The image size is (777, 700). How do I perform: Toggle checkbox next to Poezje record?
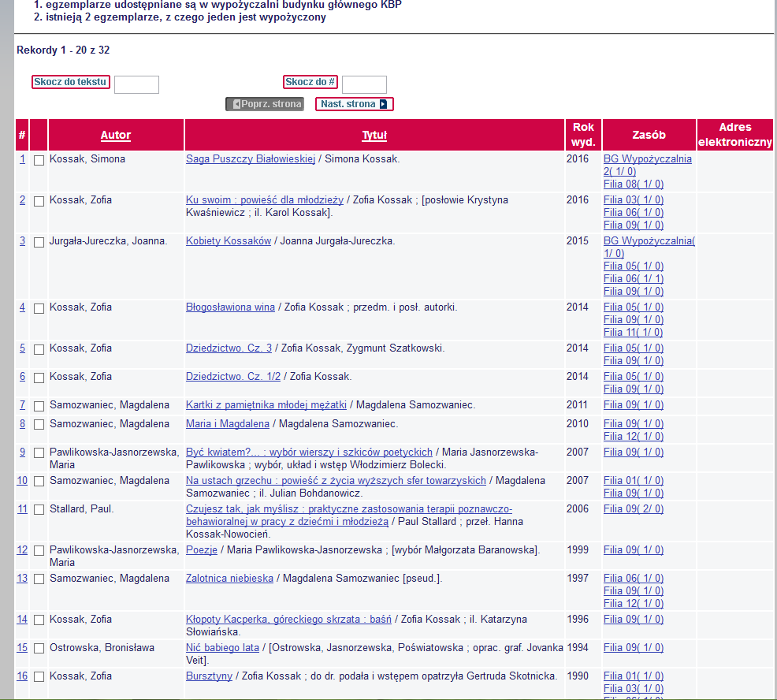(39, 551)
